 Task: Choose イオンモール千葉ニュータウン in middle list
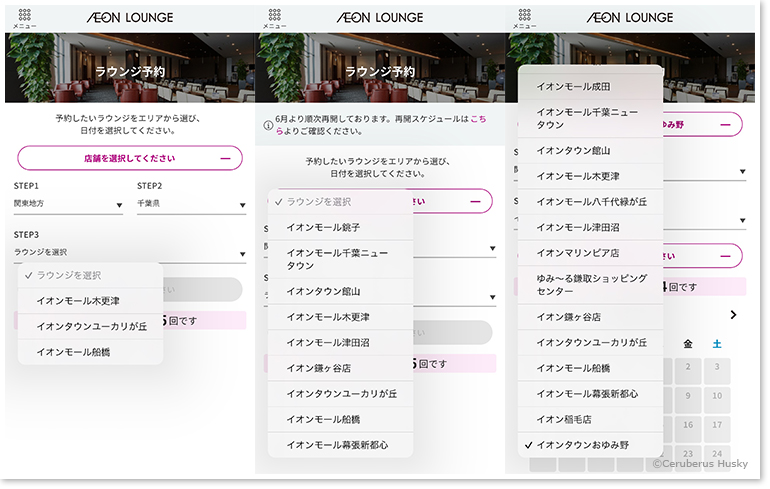(x=340, y=259)
